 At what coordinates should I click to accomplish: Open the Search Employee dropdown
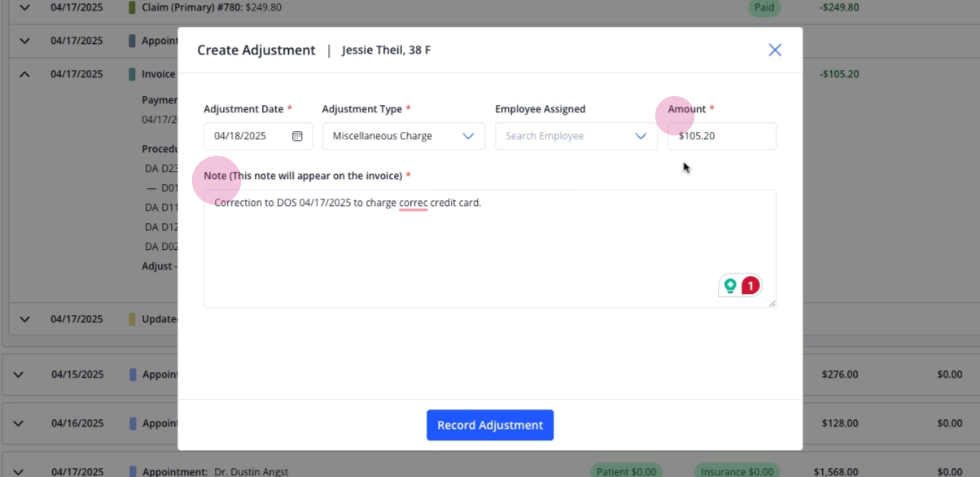click(576, 136)
